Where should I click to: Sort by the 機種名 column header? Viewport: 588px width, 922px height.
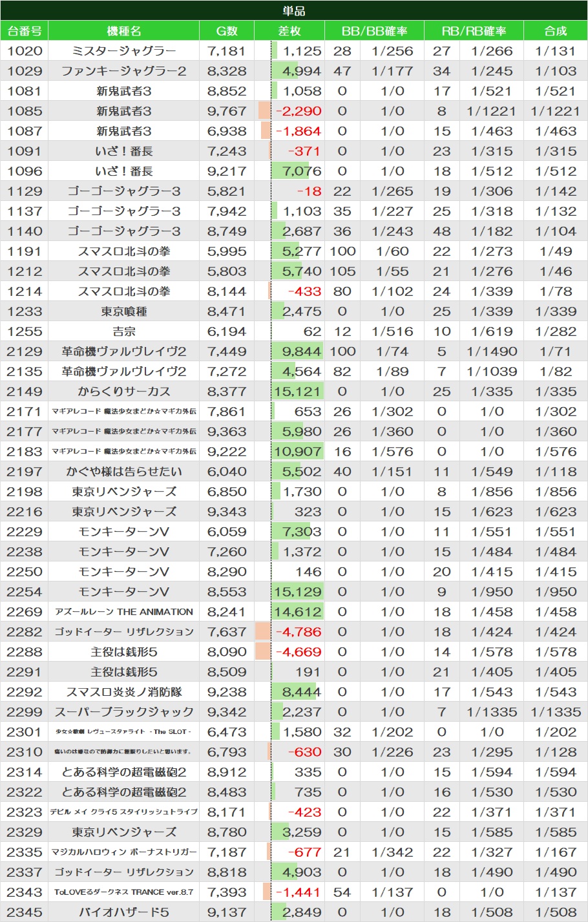(x=123, y=31)
